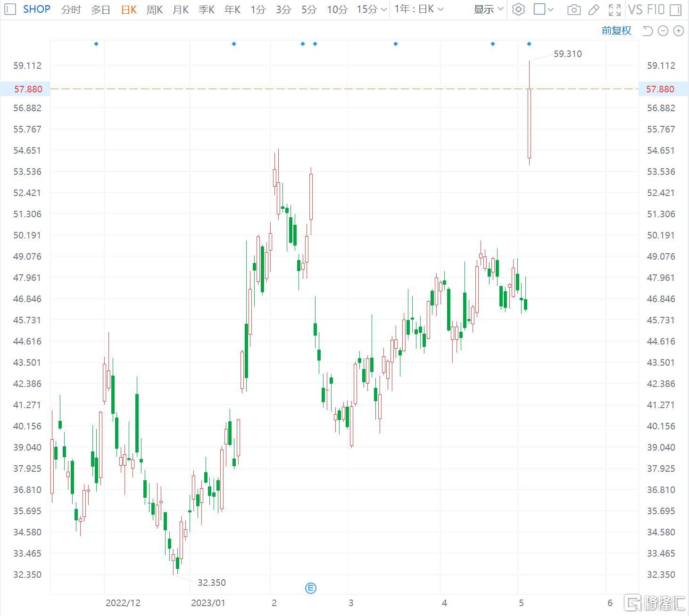
Task: Expand the chart layout dropdown arrow
Action: click(551, 9)
